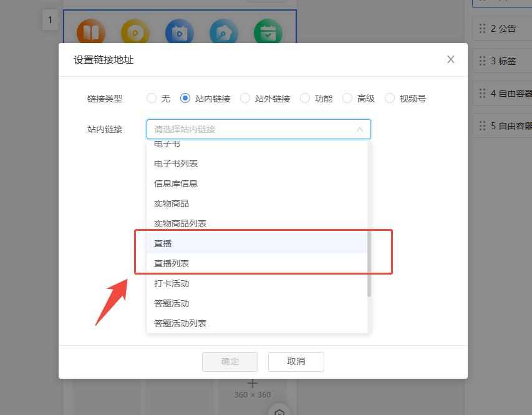This screenshot has width=532, height=415.
Task: Pick the 功能 link type radio
Action: pos(305,98)
